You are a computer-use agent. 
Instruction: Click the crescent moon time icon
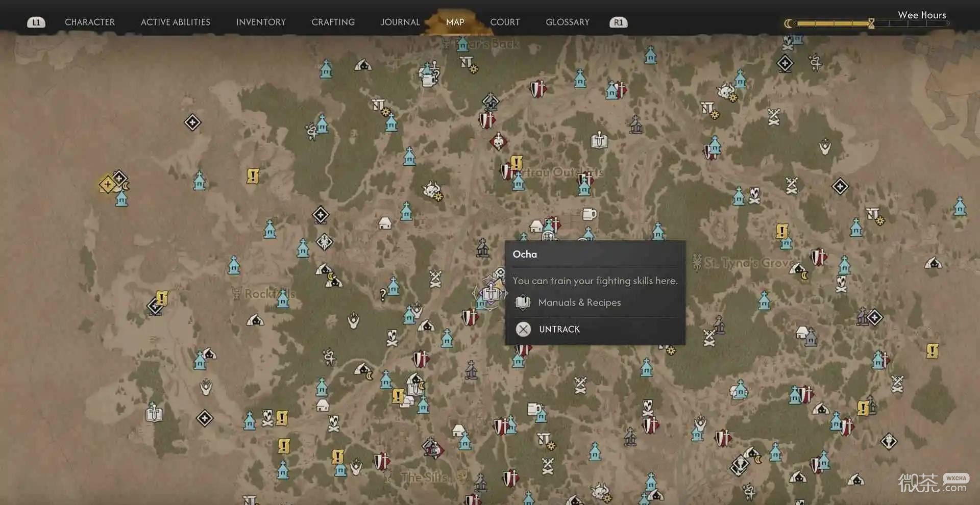(789, 23)
